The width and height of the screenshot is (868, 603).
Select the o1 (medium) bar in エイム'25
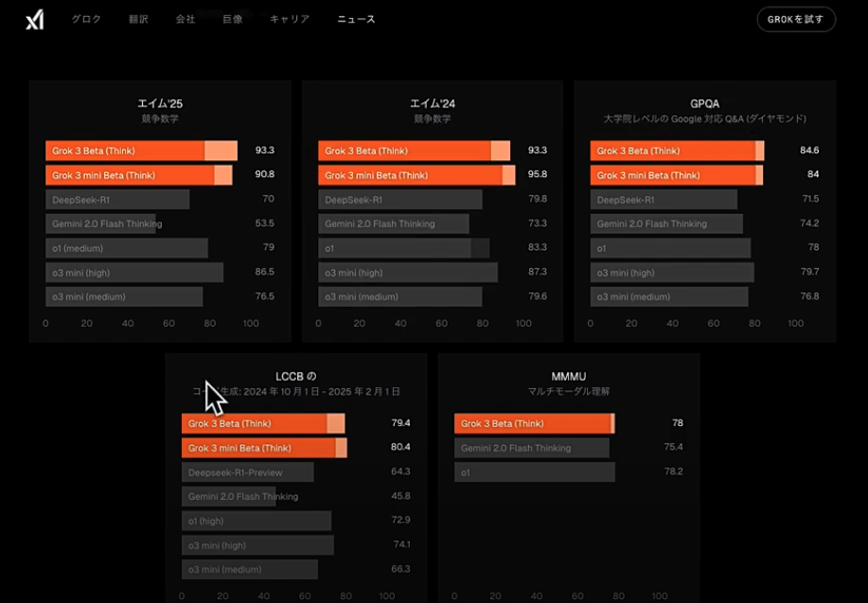(127, 248)
